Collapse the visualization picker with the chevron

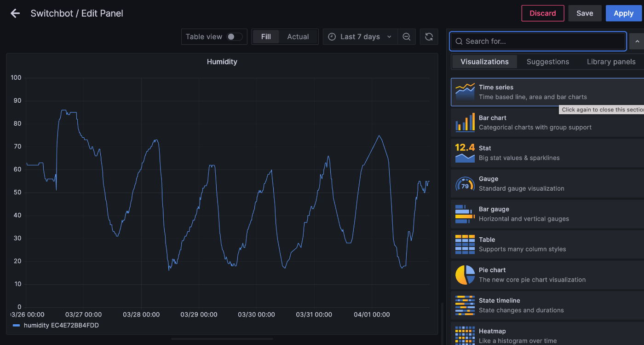point(637,41)
